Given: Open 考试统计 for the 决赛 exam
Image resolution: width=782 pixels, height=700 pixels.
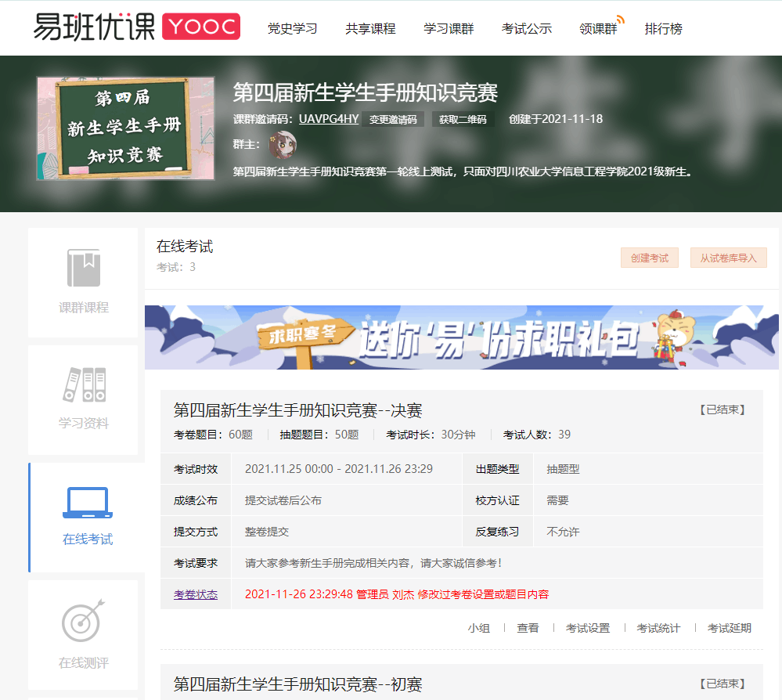Looking at the screenshot, I should click(658, 628).
